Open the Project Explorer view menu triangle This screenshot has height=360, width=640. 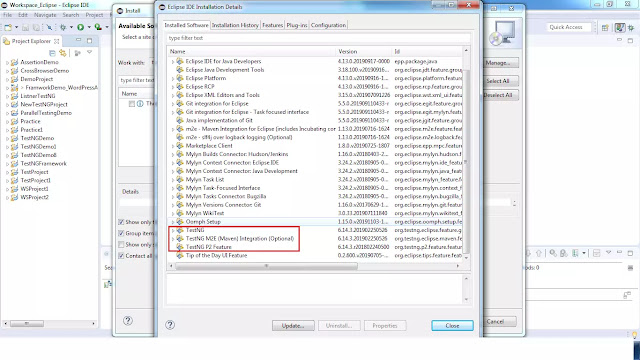(89, 53)
